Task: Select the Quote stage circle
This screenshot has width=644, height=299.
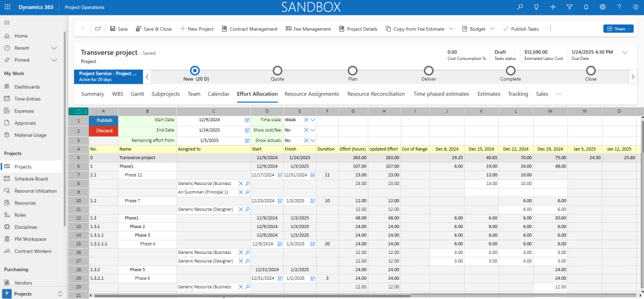Action: pos(277,71)
